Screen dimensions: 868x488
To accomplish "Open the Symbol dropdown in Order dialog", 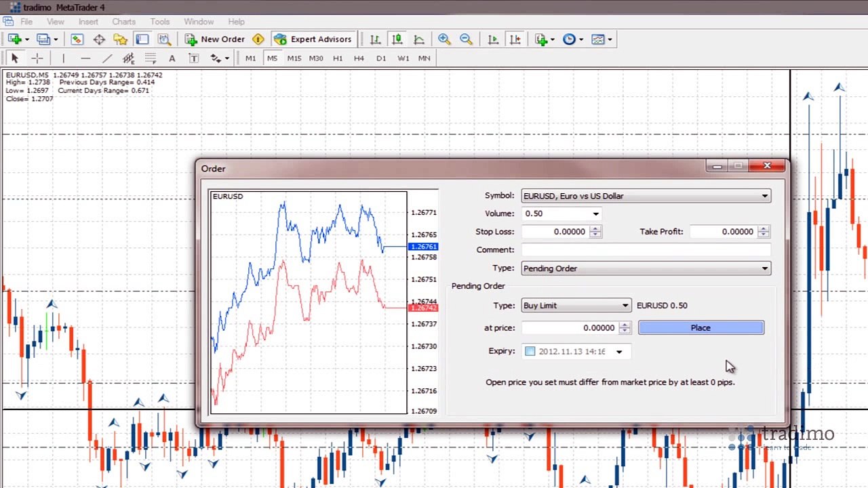I will point(646,196).
